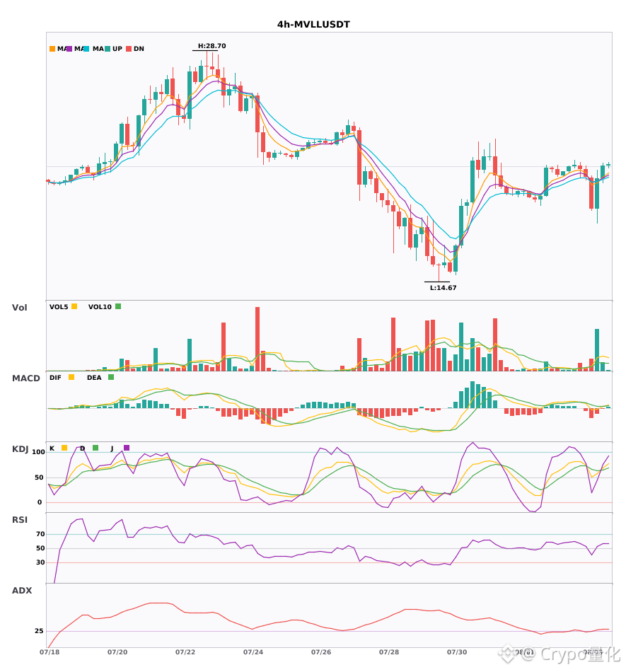Click the 50 level on KDJ axis
The height and width of the screenshot is (672, 626).
(x=39, y=477)
